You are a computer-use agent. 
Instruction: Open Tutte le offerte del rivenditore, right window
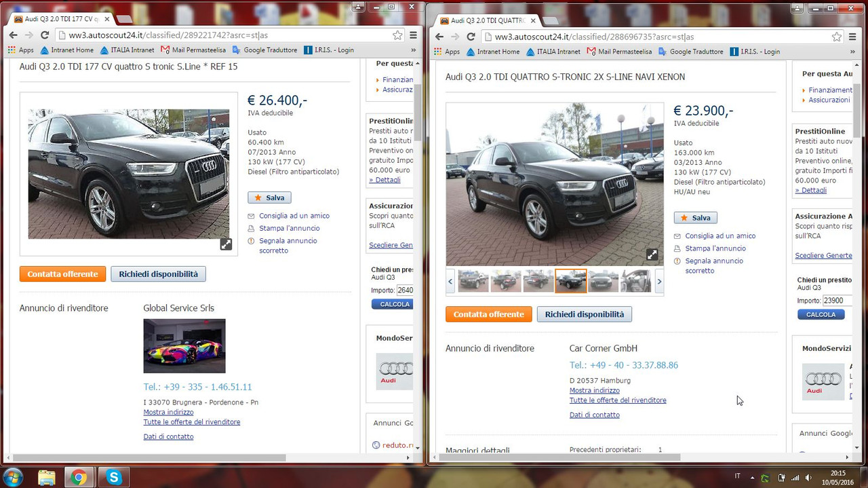[618, 400]
